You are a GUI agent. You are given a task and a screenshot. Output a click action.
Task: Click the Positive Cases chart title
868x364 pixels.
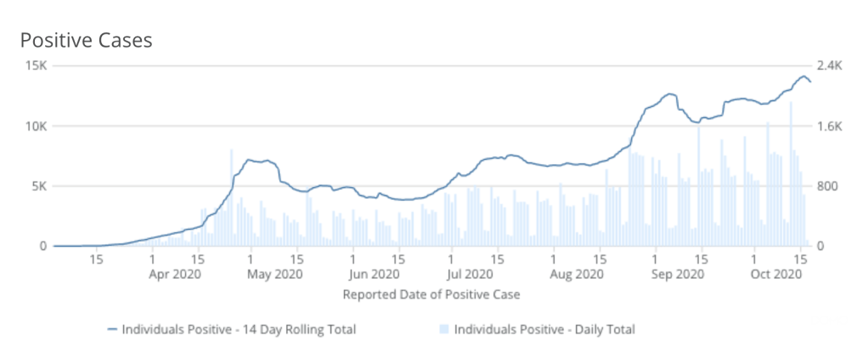coord(86,40)
